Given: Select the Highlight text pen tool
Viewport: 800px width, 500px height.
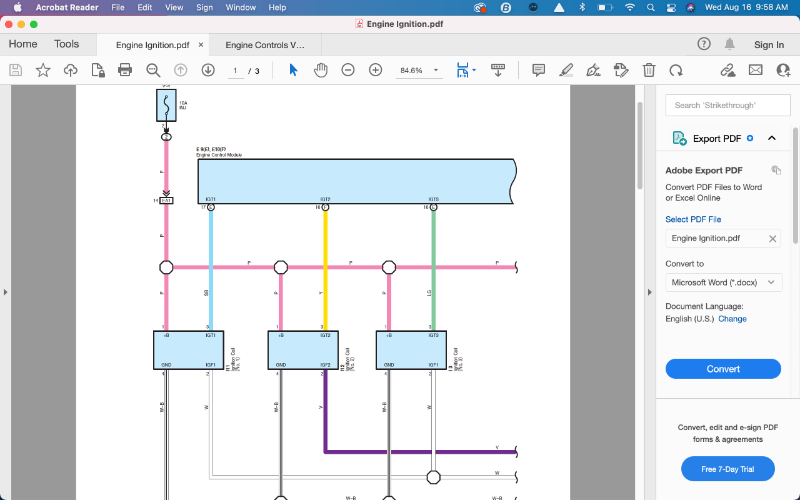Looking at the screenshot, I should click(x=566, y=70).
